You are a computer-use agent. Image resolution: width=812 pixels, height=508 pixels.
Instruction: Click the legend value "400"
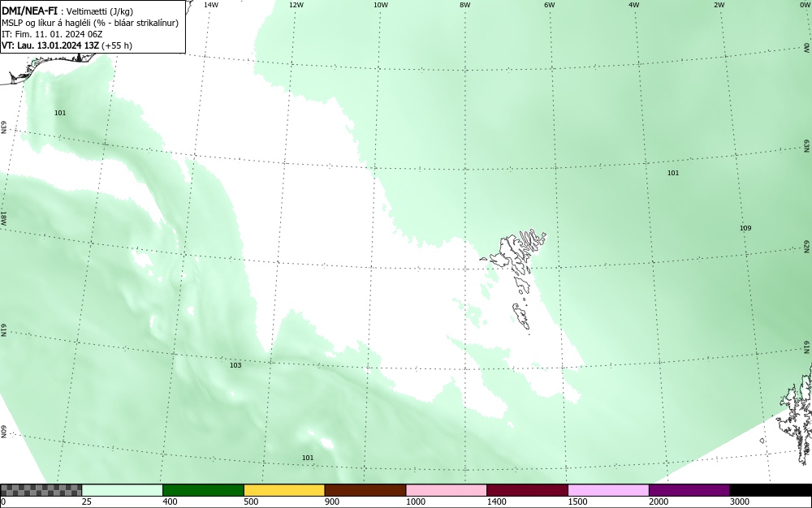[x=170, y=502]
